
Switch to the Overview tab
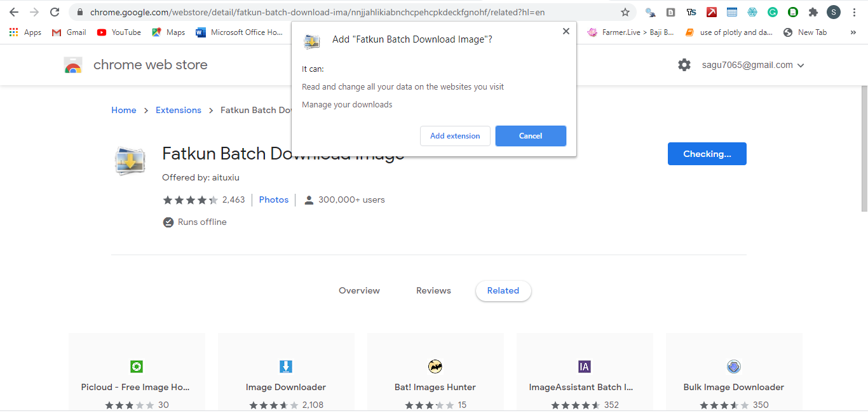(x=359, y=290)
